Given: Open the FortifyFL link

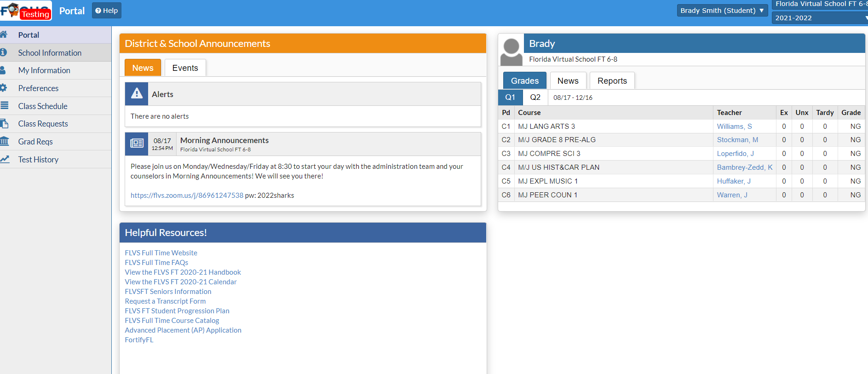Looking at the screenshot, I should [x=139, y=340].
